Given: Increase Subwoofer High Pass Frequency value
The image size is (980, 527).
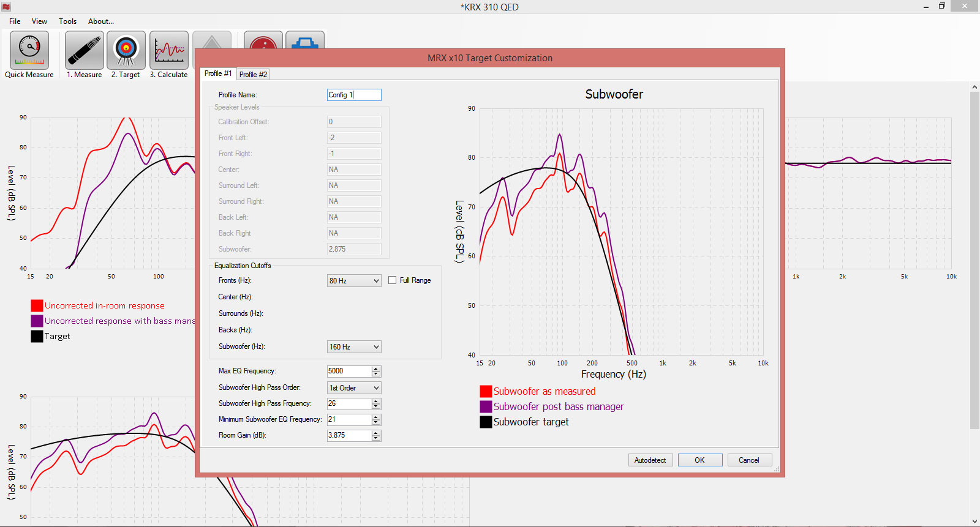Looking at the screenshot, I should [x=376, y=401].
